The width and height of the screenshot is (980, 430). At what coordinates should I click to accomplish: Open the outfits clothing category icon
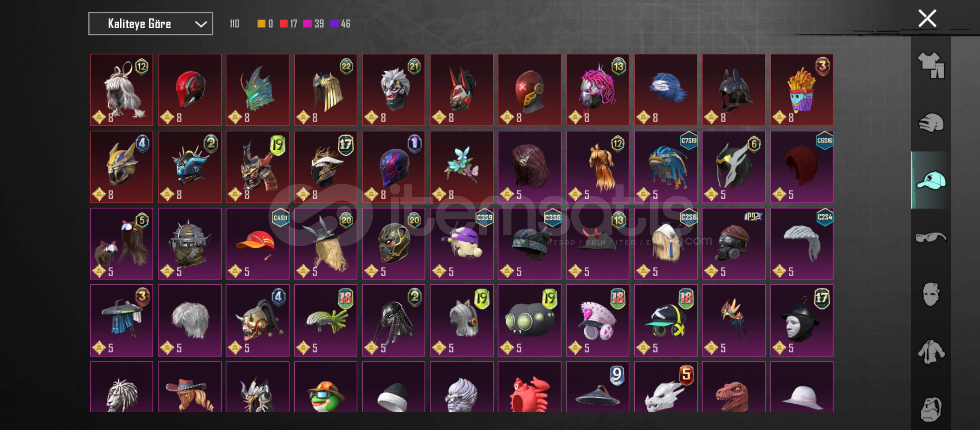pyautogui.click(x=931, y=65)
